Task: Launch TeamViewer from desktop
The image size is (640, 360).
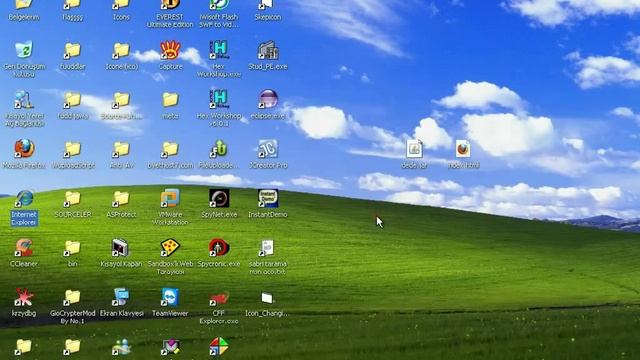Action: (170, 297)
